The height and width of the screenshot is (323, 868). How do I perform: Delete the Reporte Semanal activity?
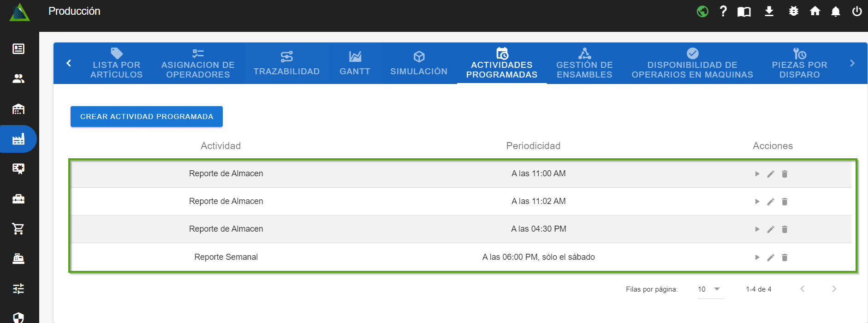(x=785, y=257)
